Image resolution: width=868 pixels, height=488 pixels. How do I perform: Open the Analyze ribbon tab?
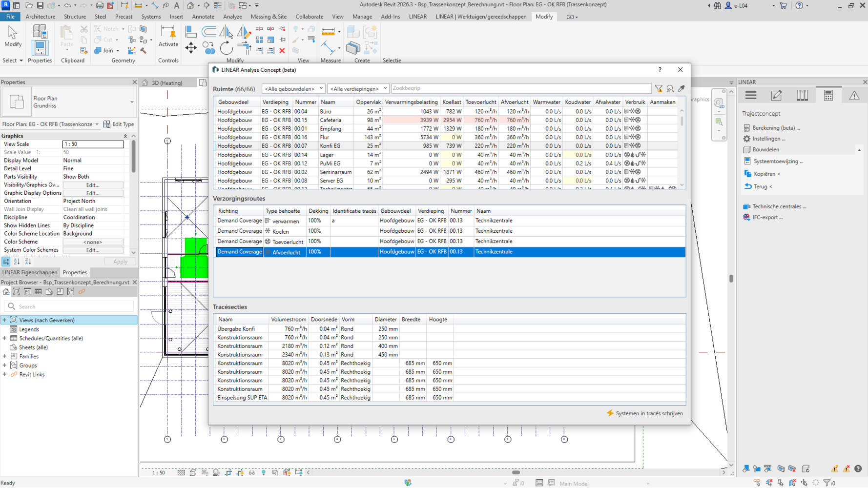pyautogui.click(x=232, y=17)
